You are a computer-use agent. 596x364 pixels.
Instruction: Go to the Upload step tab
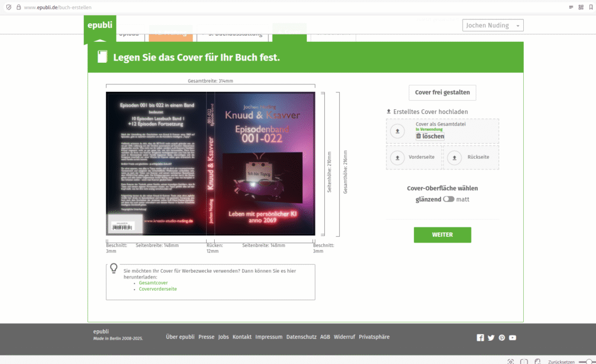point(129,34)
